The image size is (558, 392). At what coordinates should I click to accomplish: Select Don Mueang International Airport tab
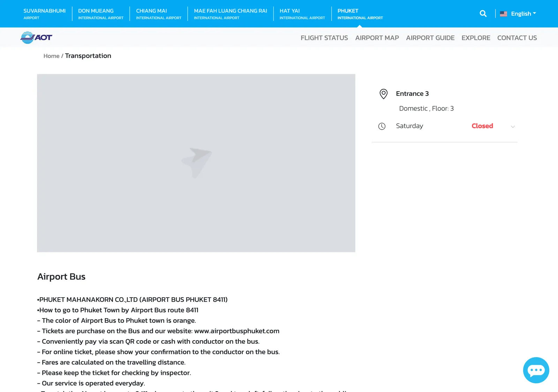[x=101, y=14]
